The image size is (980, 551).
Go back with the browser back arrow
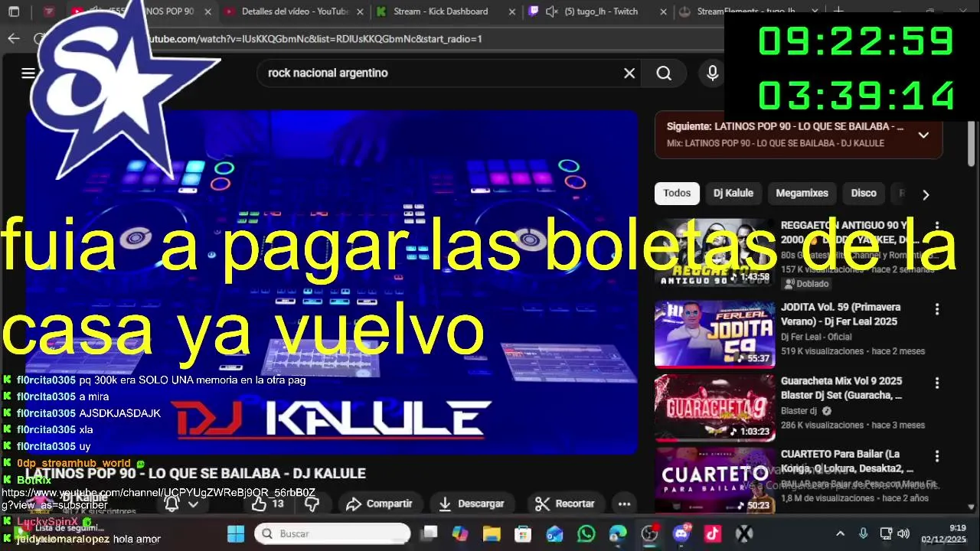click(x=14, y=38)
